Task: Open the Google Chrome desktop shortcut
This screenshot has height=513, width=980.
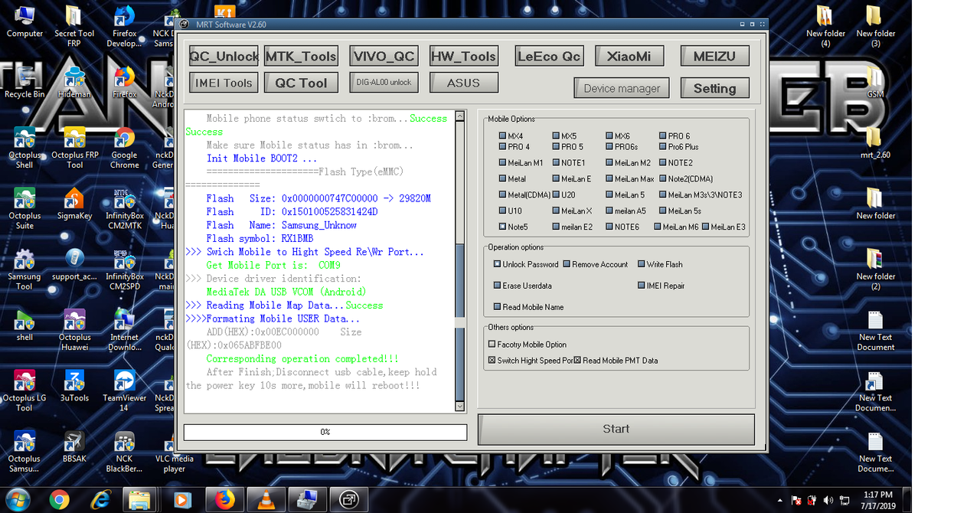Action: [x=124, y=148]
